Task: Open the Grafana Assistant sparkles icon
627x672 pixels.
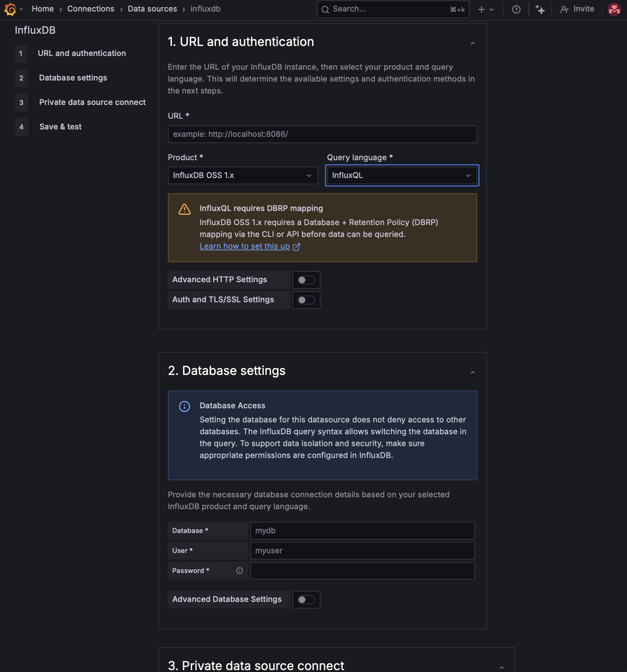Action: [540, 9]
